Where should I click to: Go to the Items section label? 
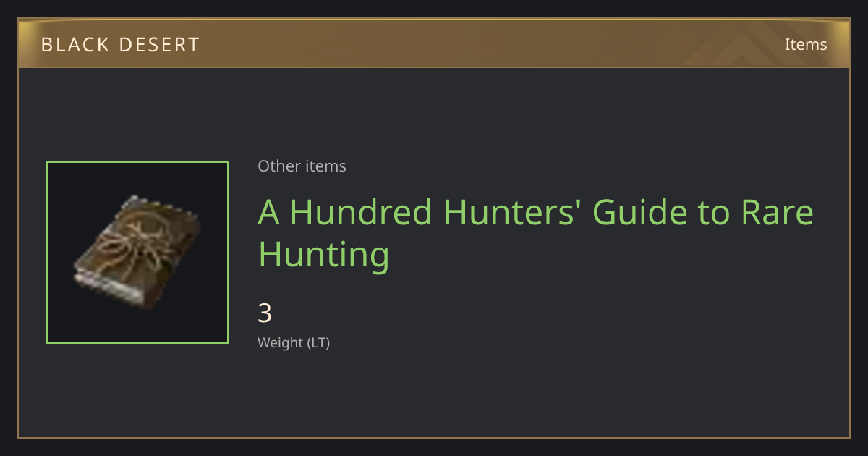point(806,44)
